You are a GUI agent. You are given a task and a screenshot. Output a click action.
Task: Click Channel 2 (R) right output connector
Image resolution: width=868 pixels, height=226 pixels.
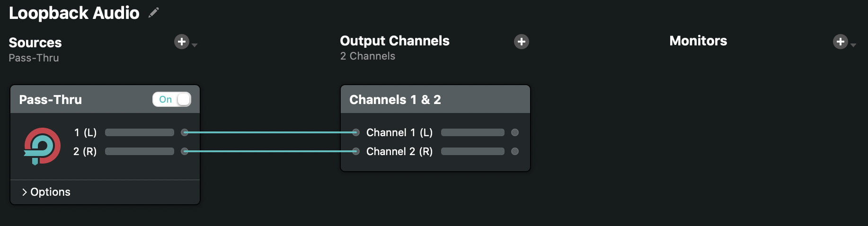(515, 151)
